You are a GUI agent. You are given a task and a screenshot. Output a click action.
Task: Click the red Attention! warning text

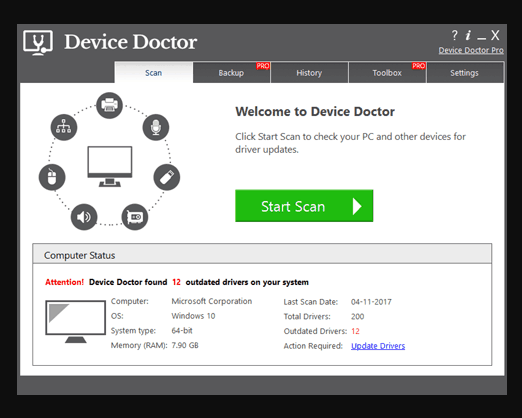click(64, 282)
